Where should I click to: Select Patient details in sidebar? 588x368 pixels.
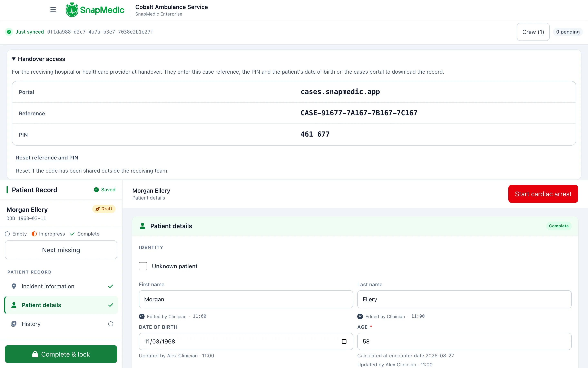coord(61,305)
